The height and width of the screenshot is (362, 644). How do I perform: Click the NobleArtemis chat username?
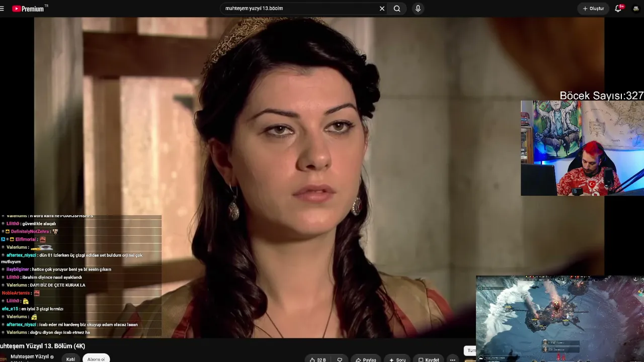[16, 293]
